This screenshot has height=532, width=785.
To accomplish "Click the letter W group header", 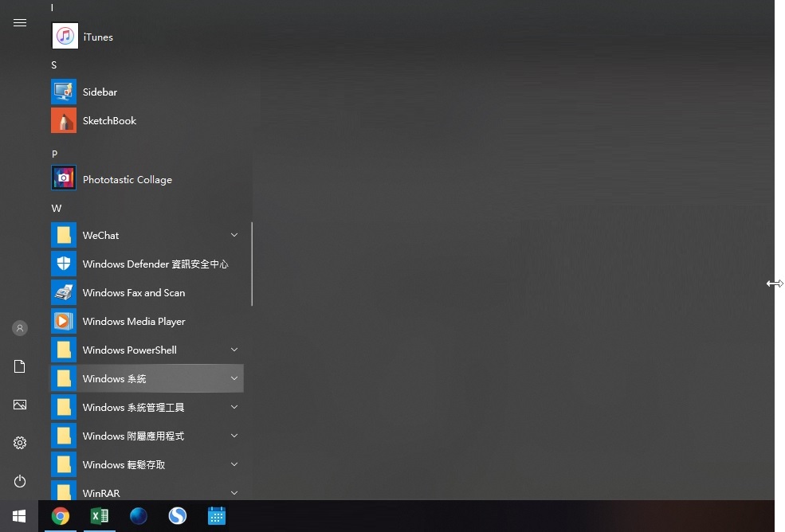I will click(x=57, y=208).
